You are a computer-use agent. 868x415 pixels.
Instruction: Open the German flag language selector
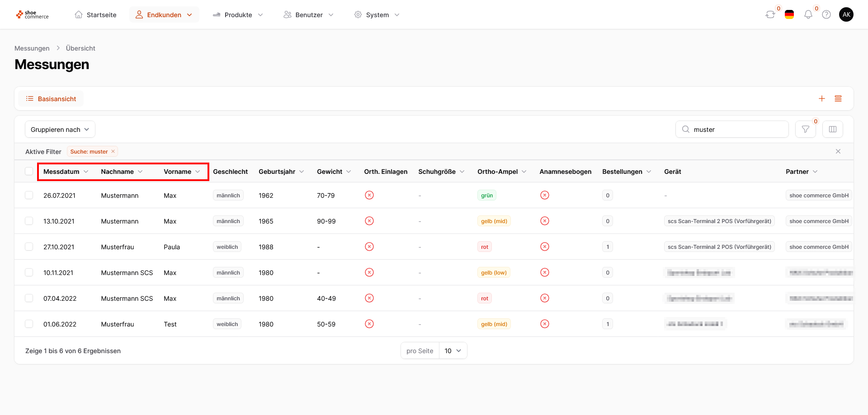tap(789, 14)
